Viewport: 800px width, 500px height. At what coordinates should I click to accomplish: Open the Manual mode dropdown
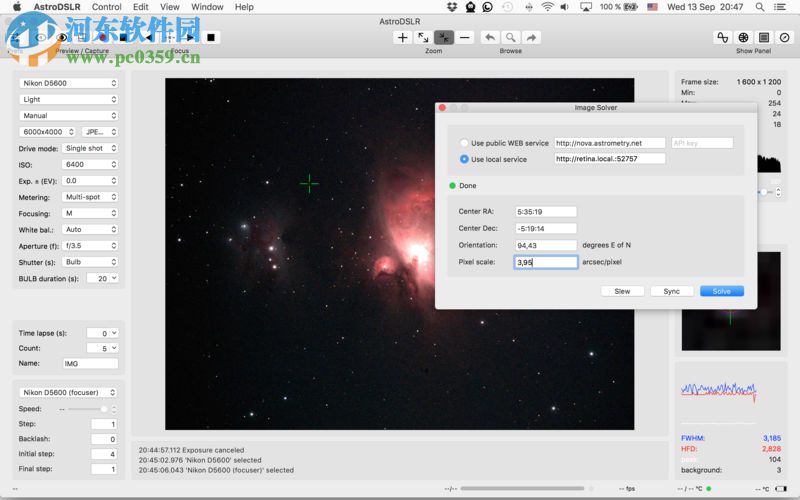(68, 115)
